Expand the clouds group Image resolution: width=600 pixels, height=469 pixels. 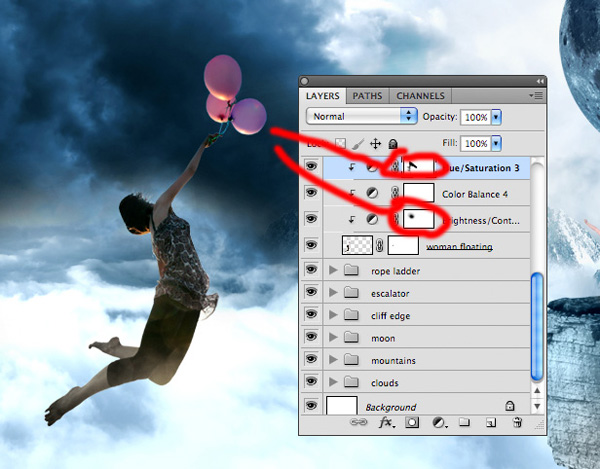pyautogui.click(x=333, y=382)
